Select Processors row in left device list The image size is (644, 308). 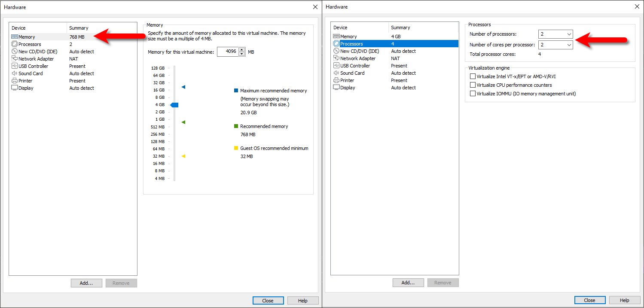(x=73, y=44)
